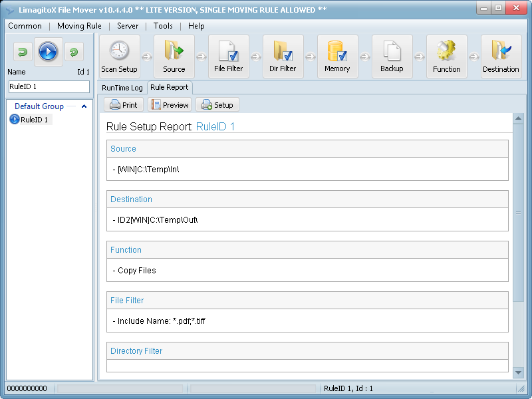
Task: Click arrow between Dir Filter and Memory
Action: (311, 57)
